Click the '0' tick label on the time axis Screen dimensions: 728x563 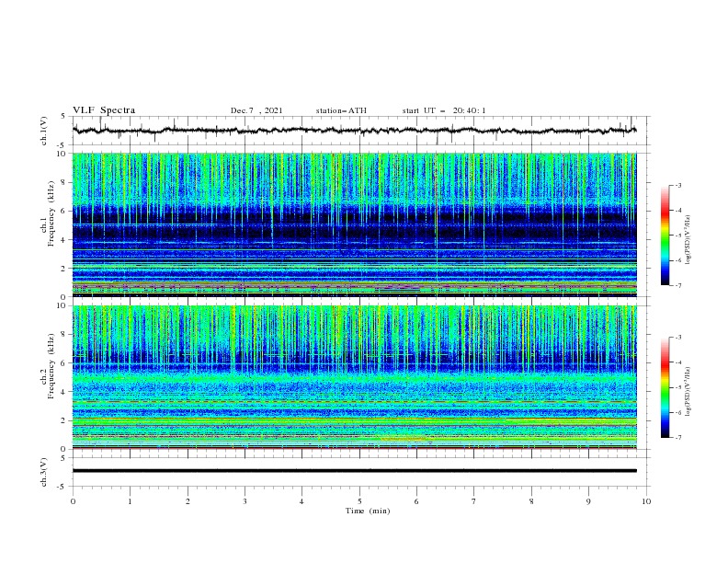73,501
